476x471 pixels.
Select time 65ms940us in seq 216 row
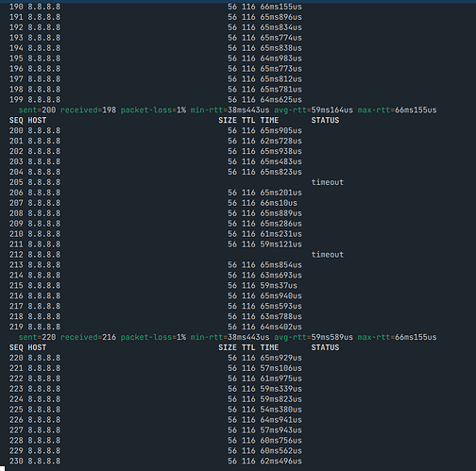(280, 296)
